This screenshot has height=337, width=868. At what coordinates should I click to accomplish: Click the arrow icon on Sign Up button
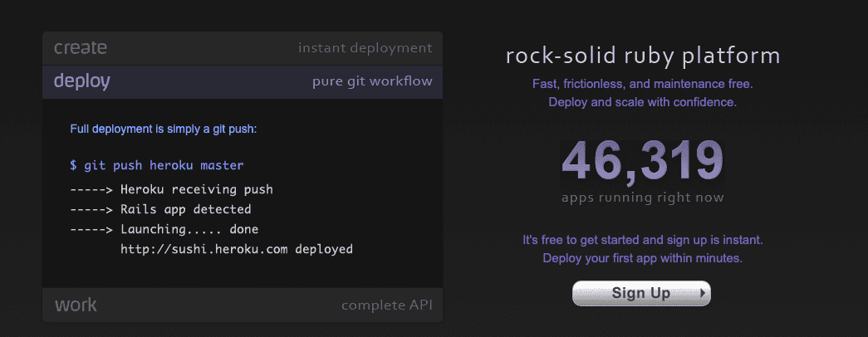[703, 293]
